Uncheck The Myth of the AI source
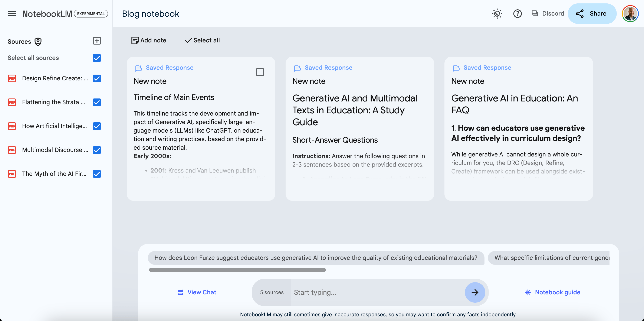644x321 pixels. click(x=97, y=174)
